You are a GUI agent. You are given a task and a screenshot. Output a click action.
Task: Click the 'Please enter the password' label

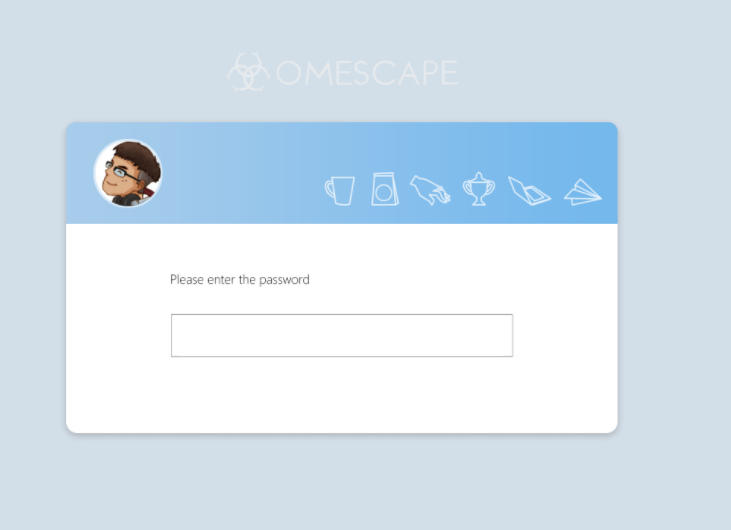point(240,280)
